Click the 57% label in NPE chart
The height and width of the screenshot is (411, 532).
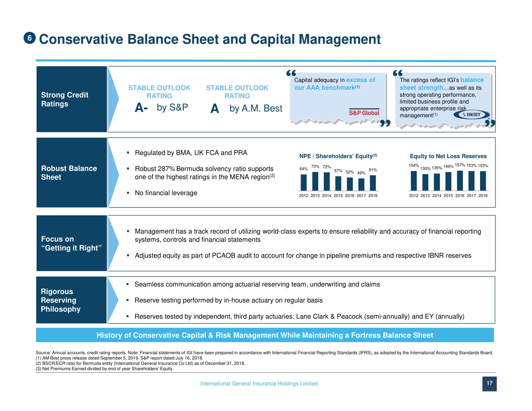point(338,171)
